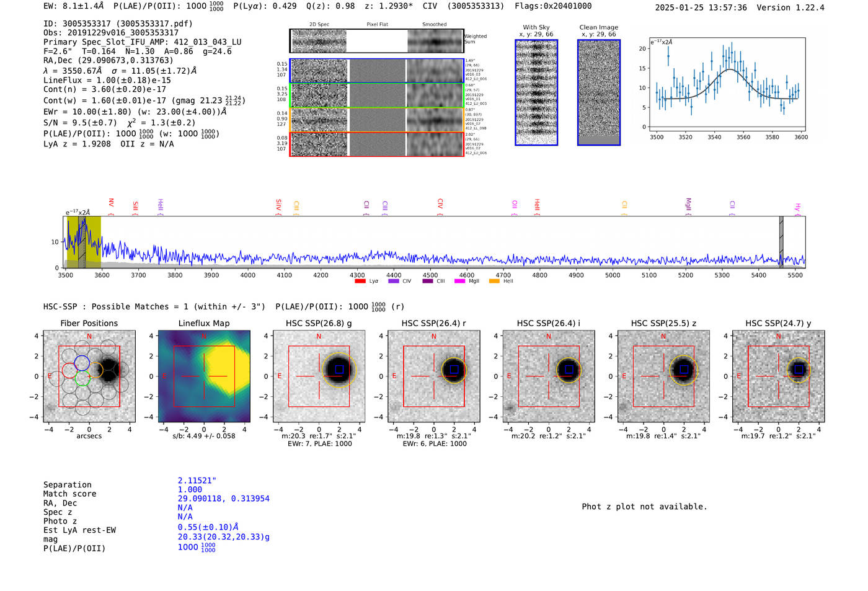The width and height of the screenshot is (868, 591).
Task: Click the gray hatched band near 5460
Action: click(x=781, y=242)
